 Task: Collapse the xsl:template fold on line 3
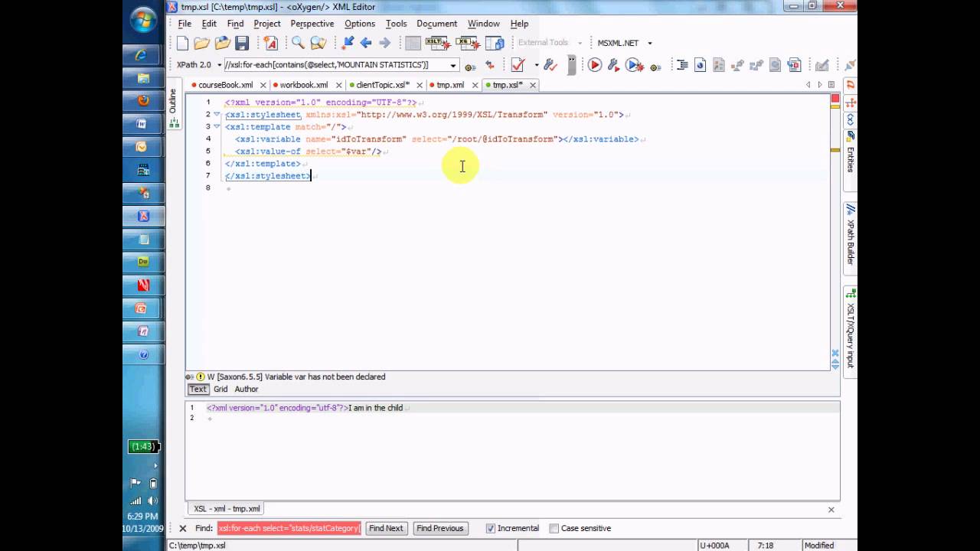click(217, 126)
